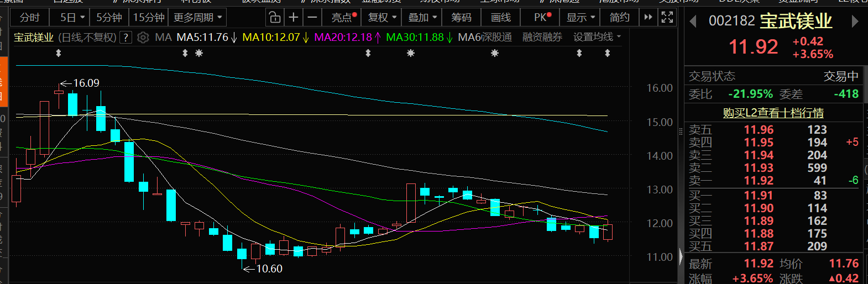Enter fullscreen chart mode

(667, 17)
